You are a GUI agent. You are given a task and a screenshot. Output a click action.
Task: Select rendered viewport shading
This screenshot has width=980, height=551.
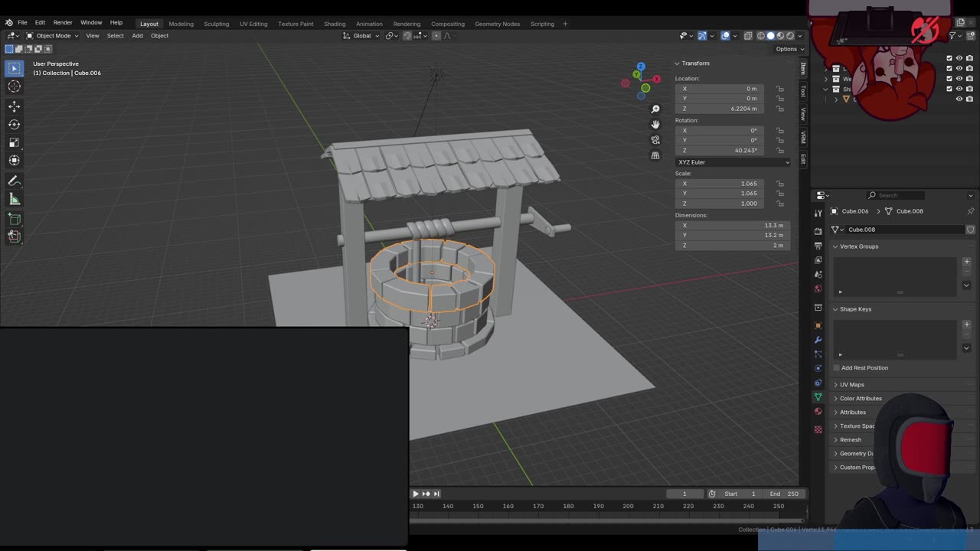(791, 35)
